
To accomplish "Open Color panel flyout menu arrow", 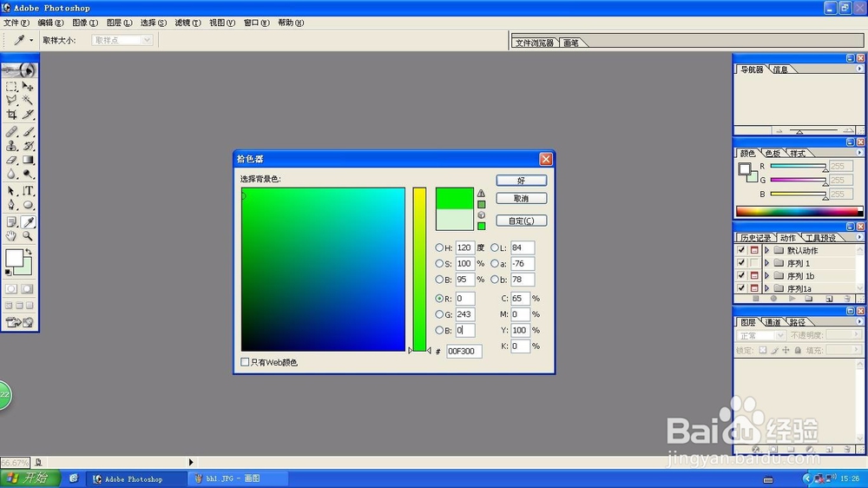I will coord(859,152).
